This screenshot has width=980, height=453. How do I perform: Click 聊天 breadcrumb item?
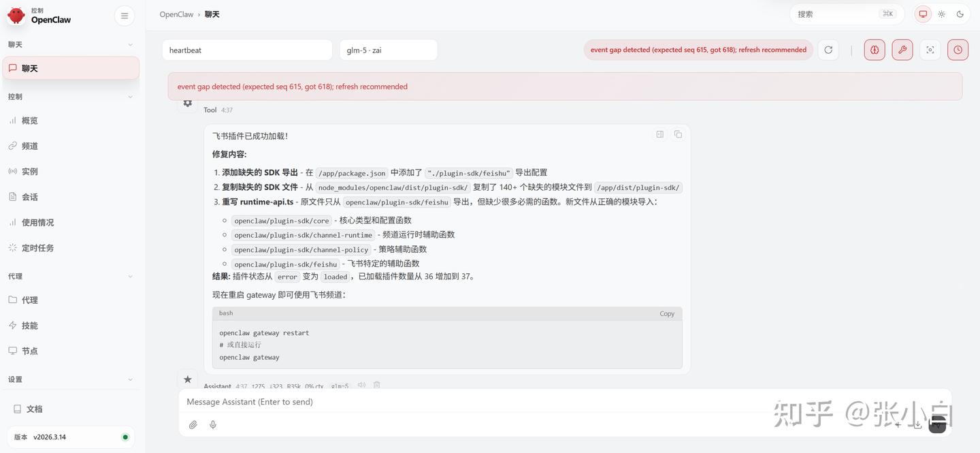click(212, 14)
